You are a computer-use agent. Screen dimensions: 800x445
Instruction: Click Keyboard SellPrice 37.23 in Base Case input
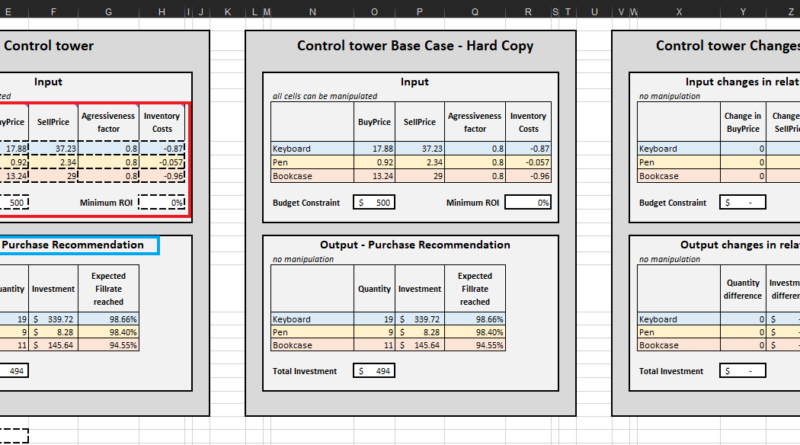(419, 149)
